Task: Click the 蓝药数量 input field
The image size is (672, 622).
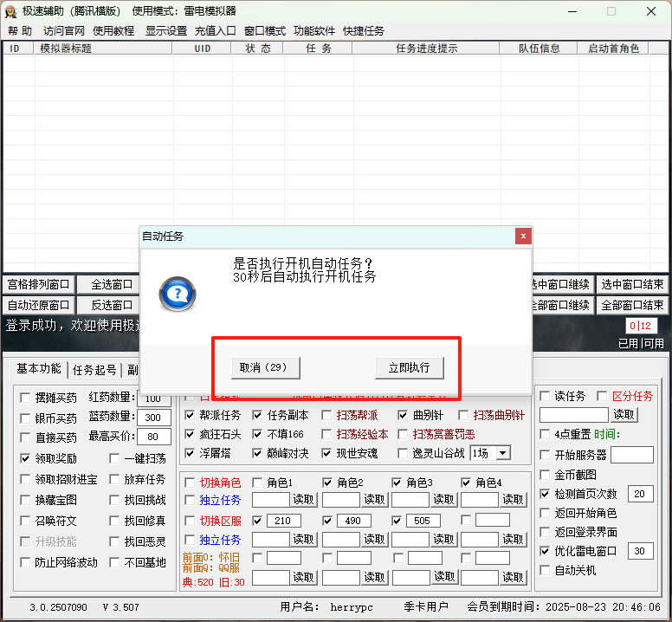Action: [x=153, y=418]
